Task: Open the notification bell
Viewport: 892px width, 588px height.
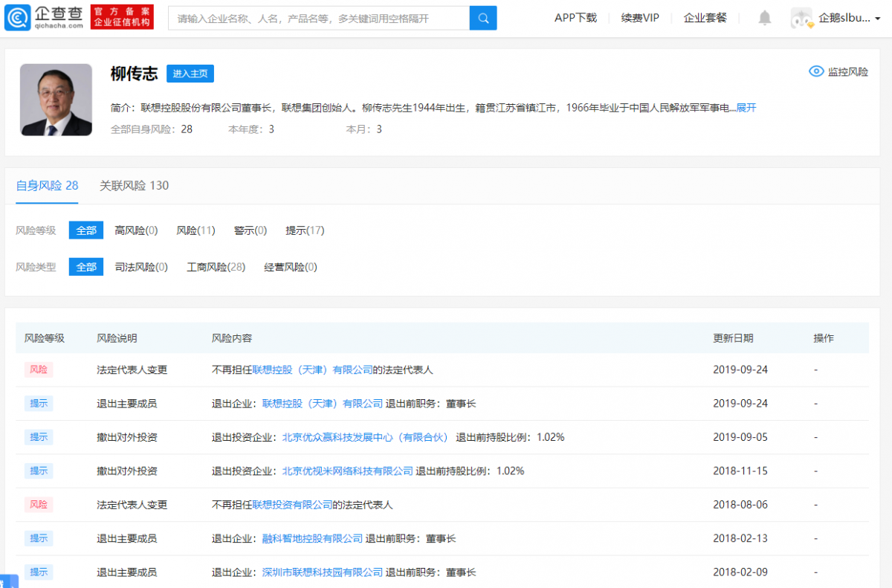Action: tap(764, 18)
